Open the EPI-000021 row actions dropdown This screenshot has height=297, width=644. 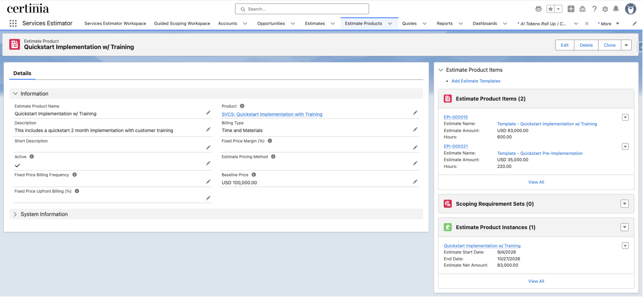pyautogui.click(x=625, y=147)
